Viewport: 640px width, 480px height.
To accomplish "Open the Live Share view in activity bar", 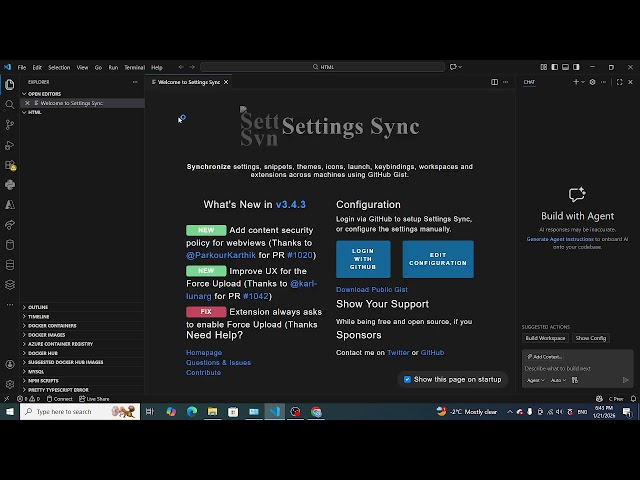I will click(x=10, y=225).
